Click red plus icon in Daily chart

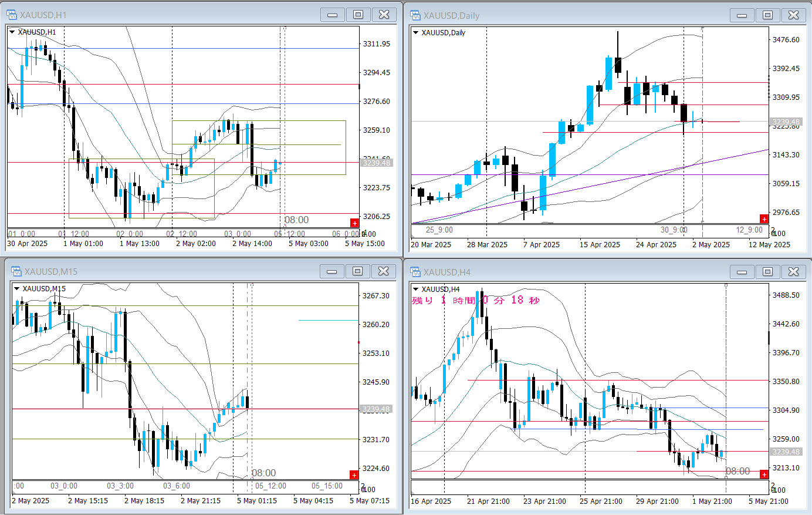(x=764, y=219)
